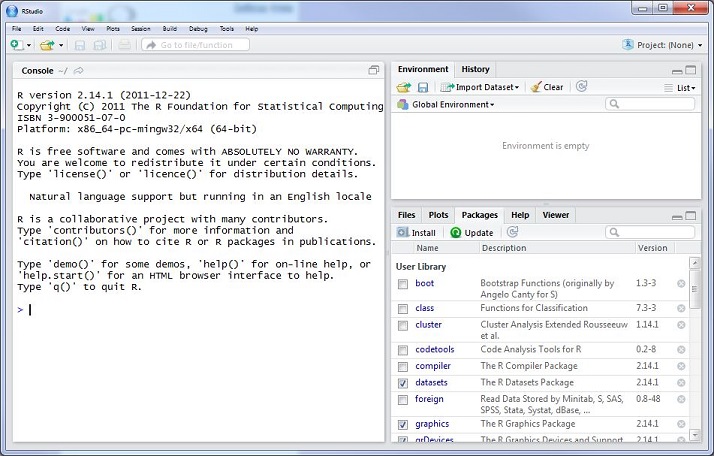
Task: Expand the recent files dropdown arrow
Action: (61, 46)
